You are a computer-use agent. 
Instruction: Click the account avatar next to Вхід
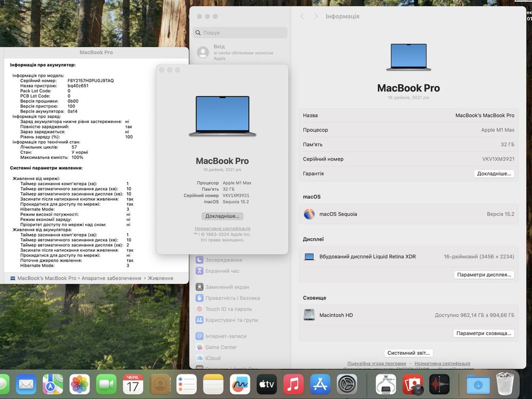[x=203, y=52]
